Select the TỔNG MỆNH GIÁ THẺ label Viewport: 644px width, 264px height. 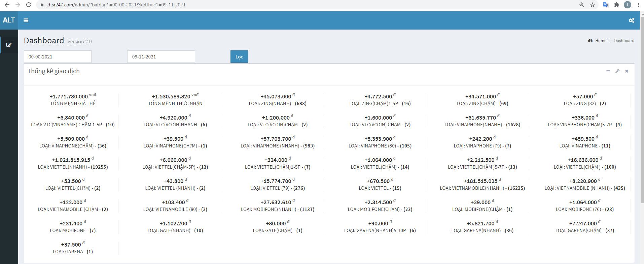pyautogui.click(x=73, y=103)
